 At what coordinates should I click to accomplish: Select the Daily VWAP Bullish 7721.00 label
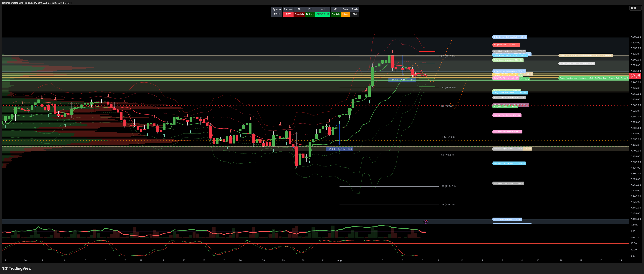tap(506, 78)
